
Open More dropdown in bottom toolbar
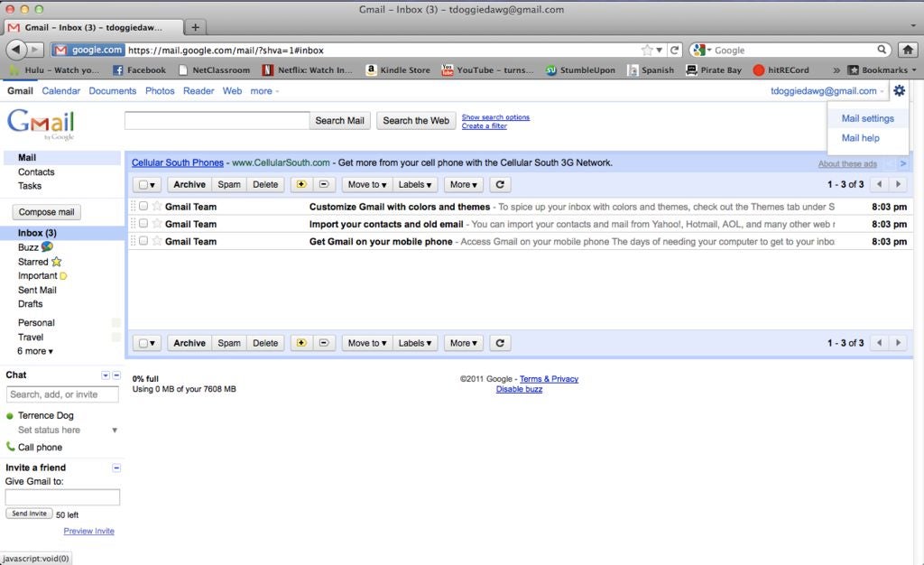pyautogui.click(x=463, y=343)
